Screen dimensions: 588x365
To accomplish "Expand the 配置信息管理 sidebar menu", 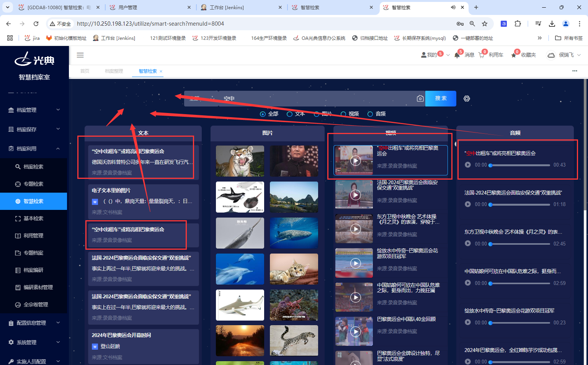I will pos(34,323).
